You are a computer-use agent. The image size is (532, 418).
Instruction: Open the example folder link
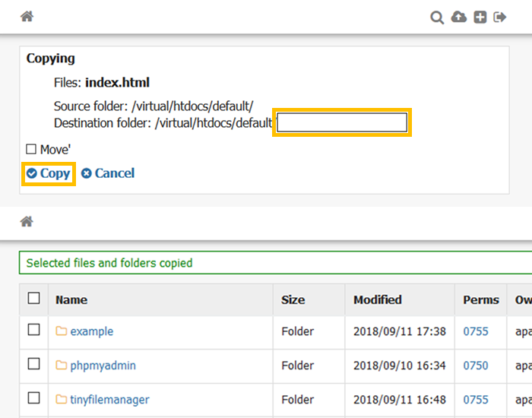[x=91, y=331]
